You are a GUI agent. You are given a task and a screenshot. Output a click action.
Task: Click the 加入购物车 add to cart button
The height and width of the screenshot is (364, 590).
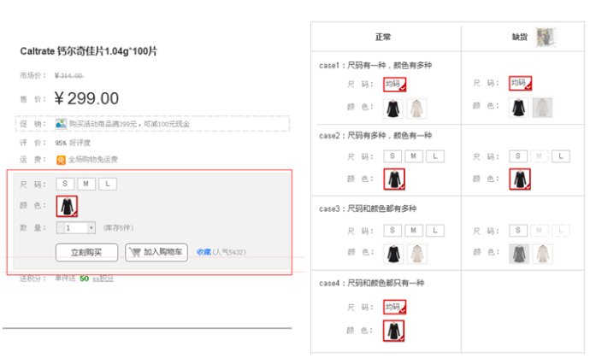click(x=156, y=252)
